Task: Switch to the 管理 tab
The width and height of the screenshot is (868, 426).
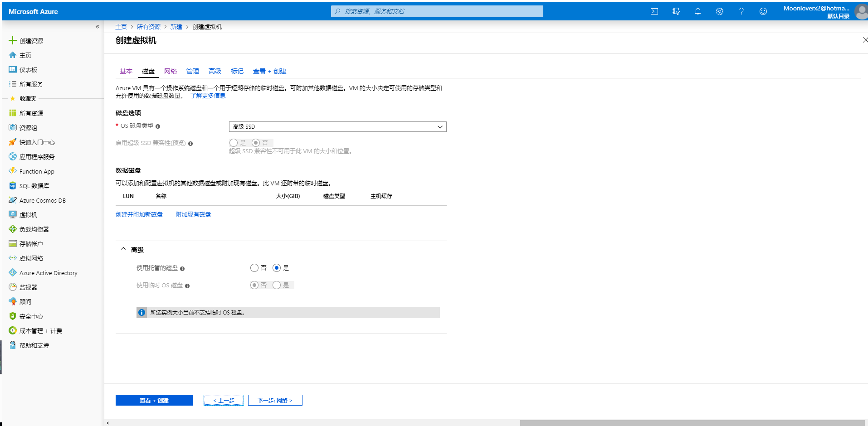Action: [x=193, y=71]
